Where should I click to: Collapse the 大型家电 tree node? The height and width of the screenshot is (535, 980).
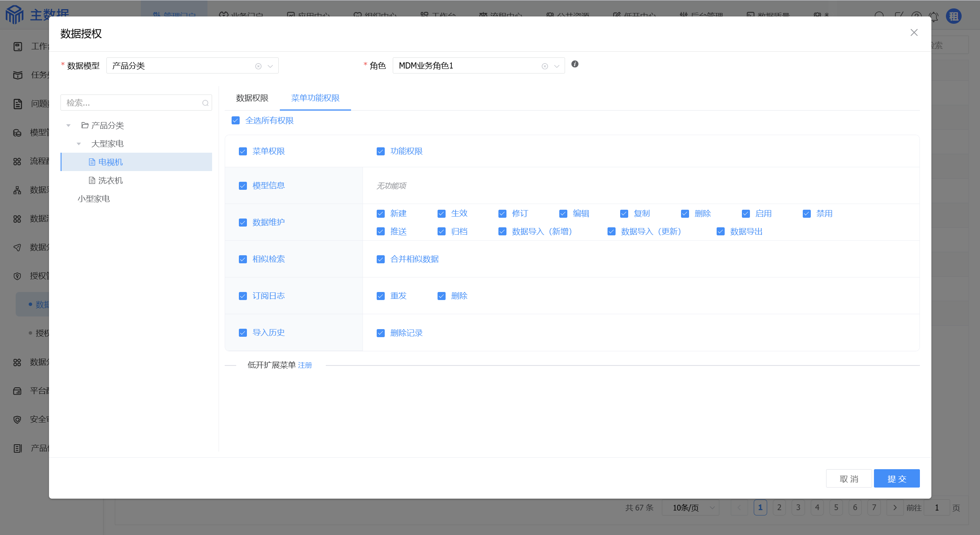point(79,144)
